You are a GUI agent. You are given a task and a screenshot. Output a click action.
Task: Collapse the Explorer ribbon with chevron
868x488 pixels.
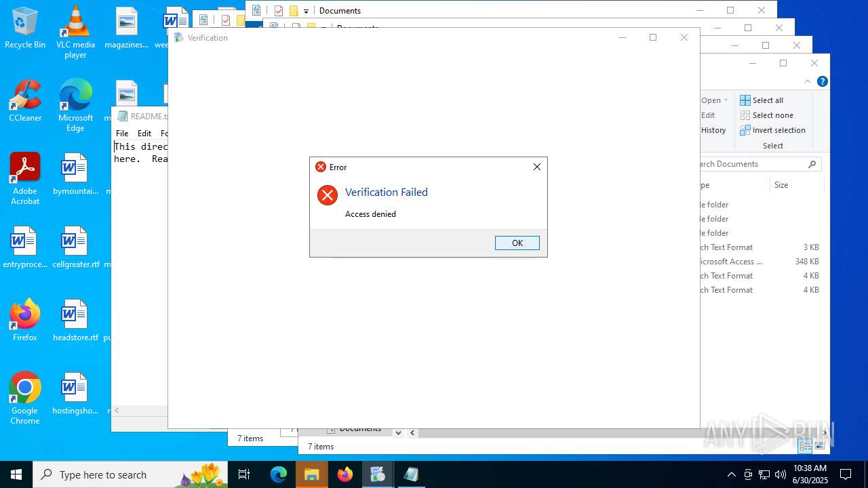point(807,81)
